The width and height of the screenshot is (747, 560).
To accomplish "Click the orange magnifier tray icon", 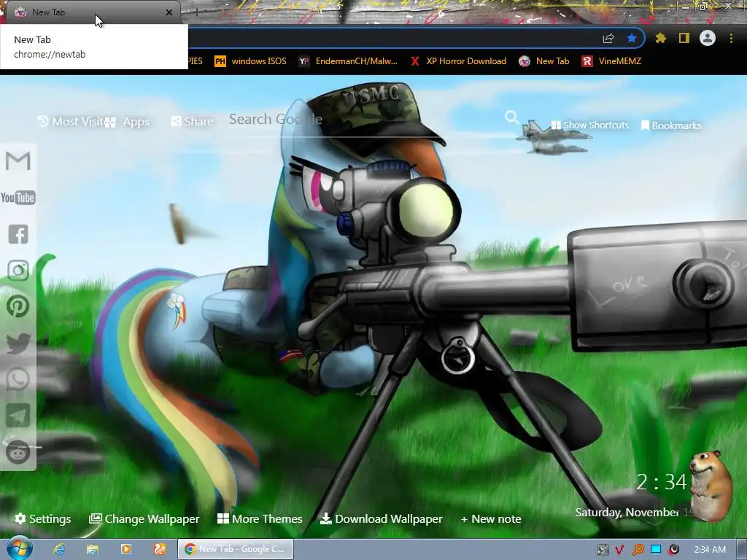I will (638, 550).
